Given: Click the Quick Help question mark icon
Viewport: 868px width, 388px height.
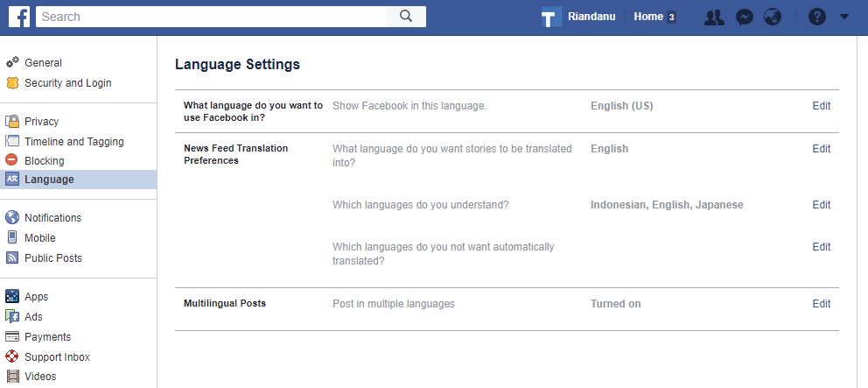Looking at the screenshot, I should (816, 17).
